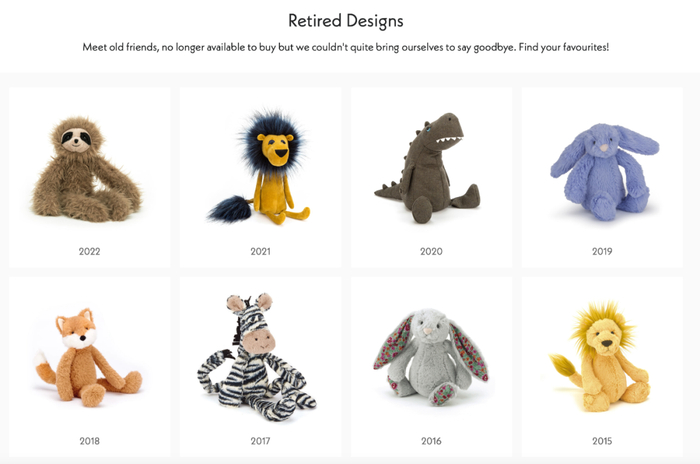Select the orange fox plush image
This screenshot has width=700, height=464.
tap(88, 357)
